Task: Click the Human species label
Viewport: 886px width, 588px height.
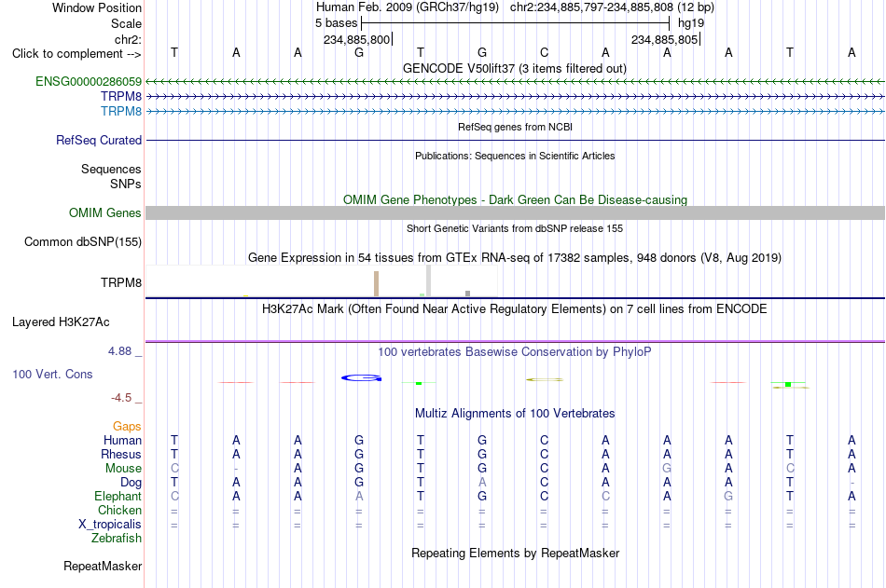Action: coord(122,441)
